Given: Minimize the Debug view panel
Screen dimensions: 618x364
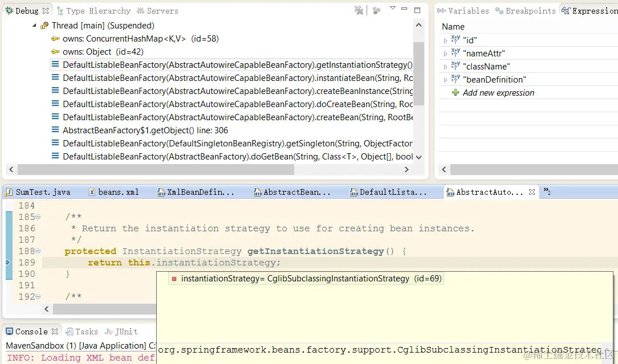Looking at the screenshot, I should 404,9.
